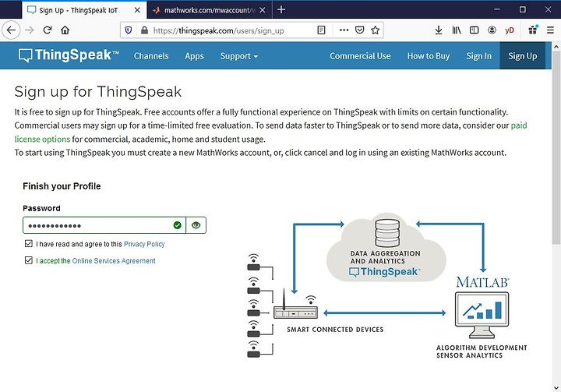
Task: Bookmark this page with the star icon
Action: (x=375, y=30)
